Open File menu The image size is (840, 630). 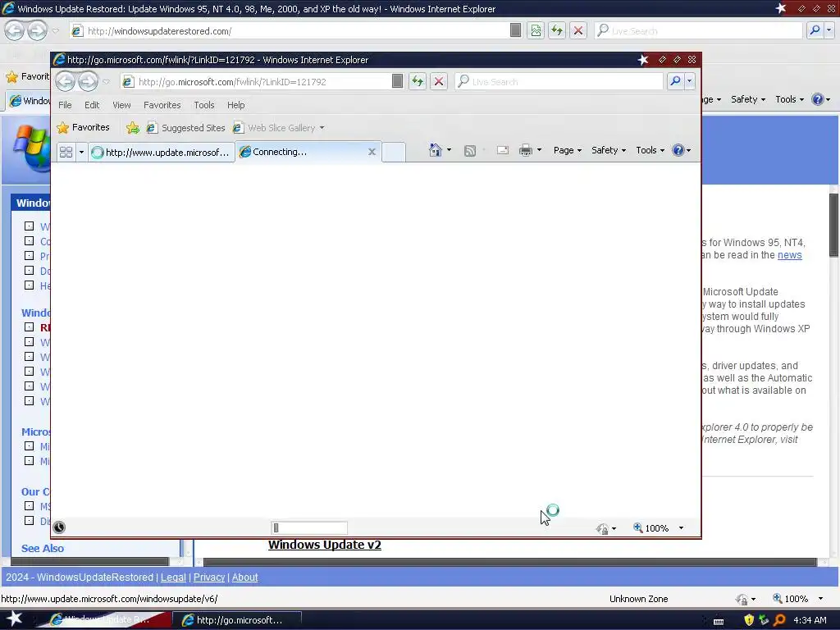click(x=65, y=105)
